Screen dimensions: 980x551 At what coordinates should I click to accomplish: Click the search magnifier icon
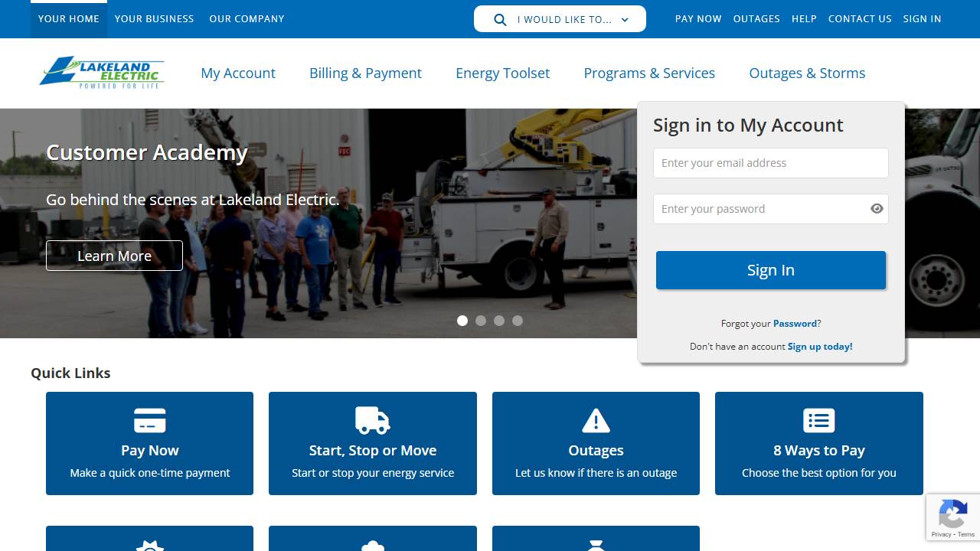coord(500,20)
